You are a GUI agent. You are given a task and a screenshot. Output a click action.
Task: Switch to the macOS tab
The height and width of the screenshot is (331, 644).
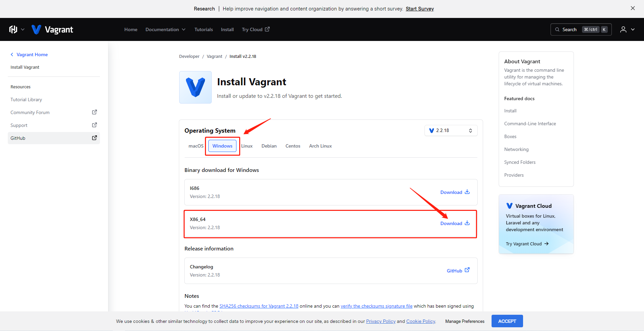196,146
